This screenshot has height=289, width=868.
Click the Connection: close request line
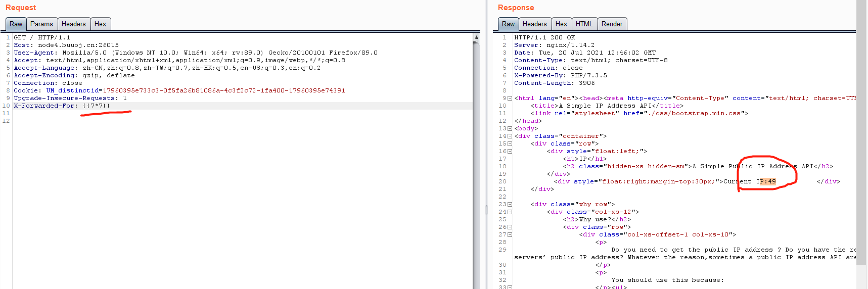coord(48,83)
